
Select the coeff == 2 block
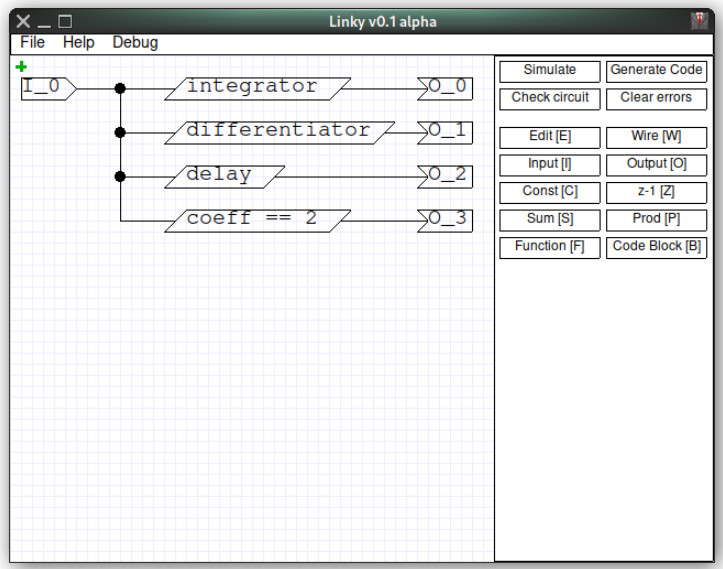click(x=257, y=221)
